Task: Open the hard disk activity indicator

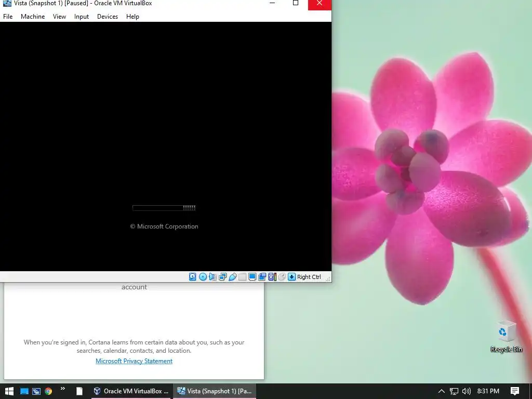Action: pos(192,277)
